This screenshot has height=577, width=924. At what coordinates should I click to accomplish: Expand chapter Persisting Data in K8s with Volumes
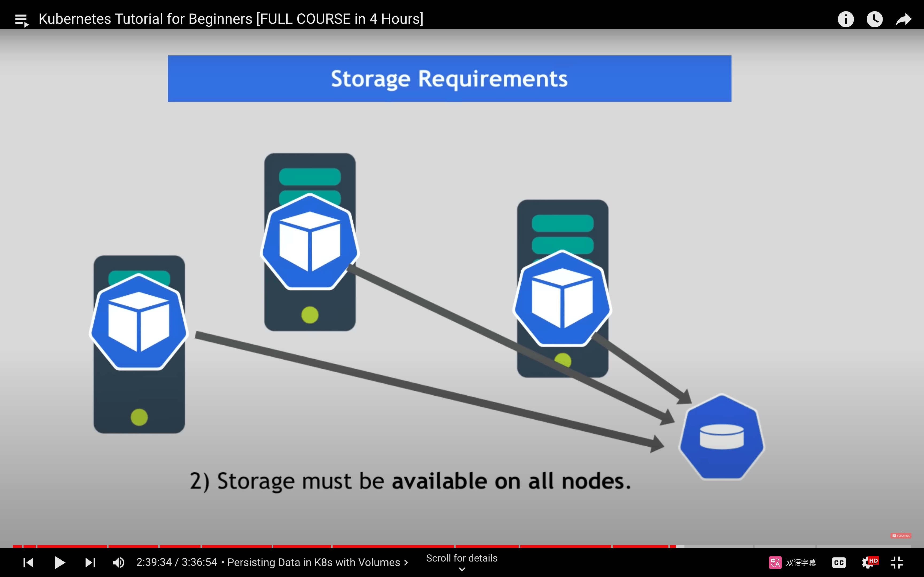318,563
